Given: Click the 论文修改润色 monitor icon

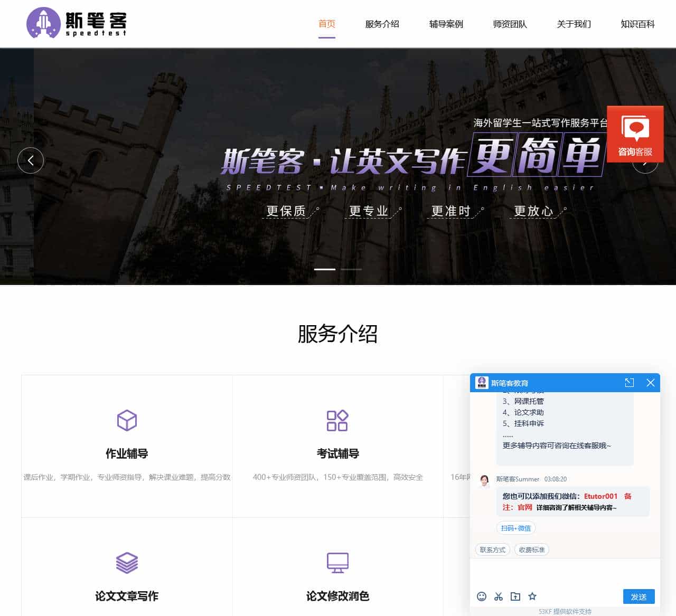Looking at the screenshot, I should pos(337,563).
